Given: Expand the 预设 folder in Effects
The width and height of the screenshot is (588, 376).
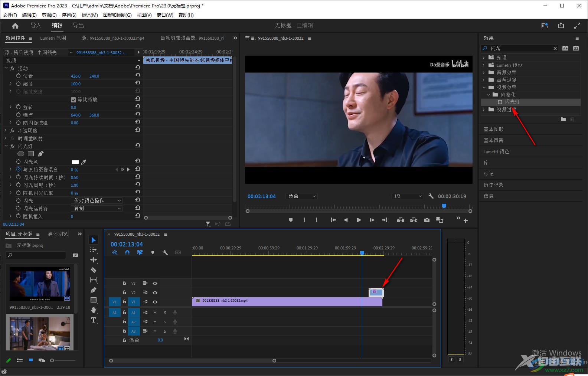Looking at the screenshot, I should tap(484, 58).
